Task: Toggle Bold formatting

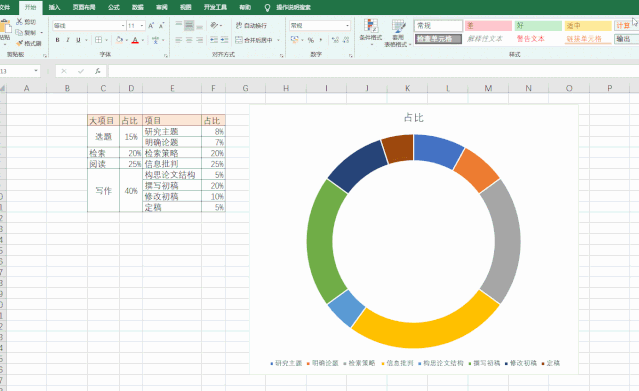Action: pyautogui.click(x=57, y=40)
